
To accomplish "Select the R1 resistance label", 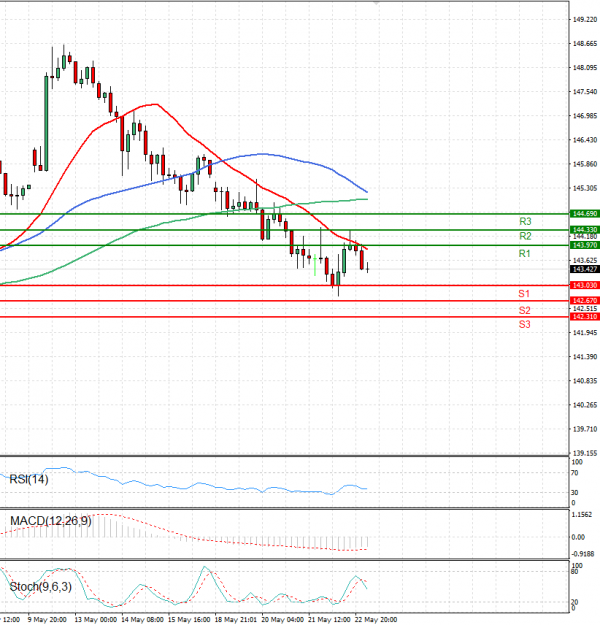I will tap(524, 255).
